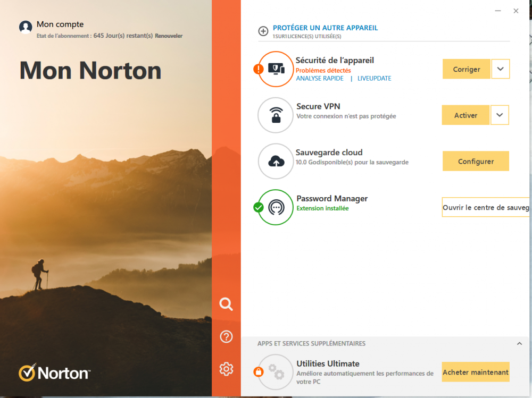Image resolution: width=532 pixels, height=398 pixels.
Task: Expand the dropdown arrow next to Activer
Action: [500, 115]
